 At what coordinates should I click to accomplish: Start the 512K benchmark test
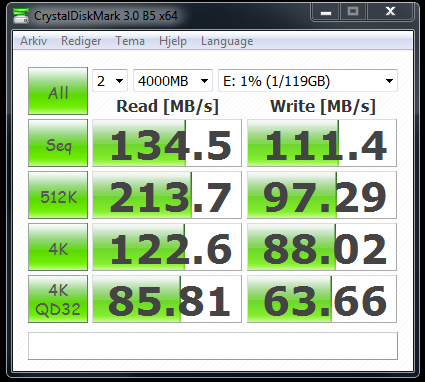click(58, 195)
